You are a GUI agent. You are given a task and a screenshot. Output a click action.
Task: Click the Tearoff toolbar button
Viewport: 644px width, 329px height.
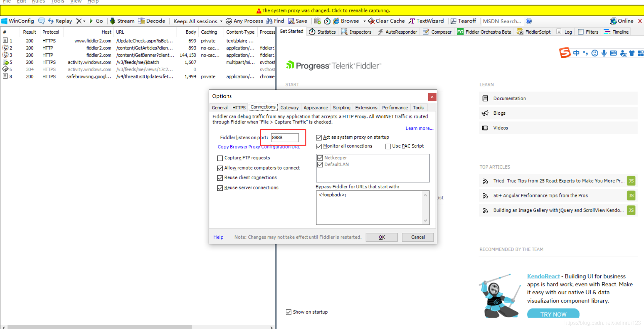[x=463, y=21]
